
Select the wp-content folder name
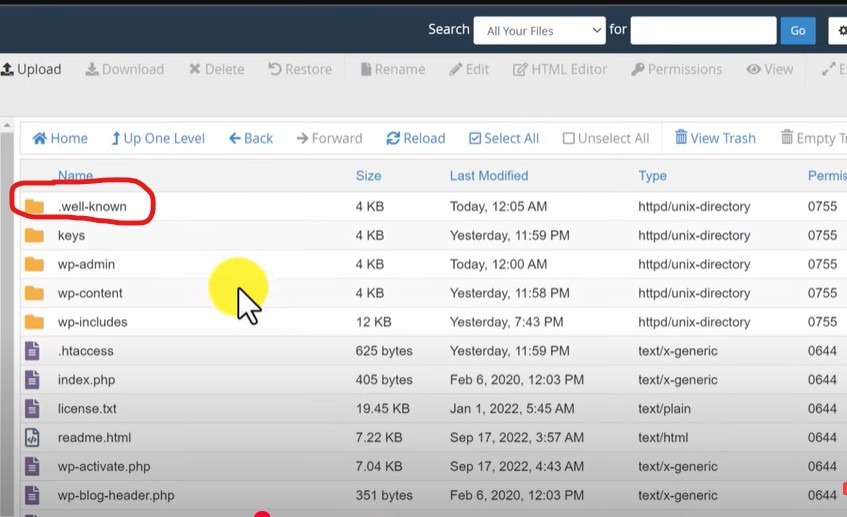click(x=90, y=293)
